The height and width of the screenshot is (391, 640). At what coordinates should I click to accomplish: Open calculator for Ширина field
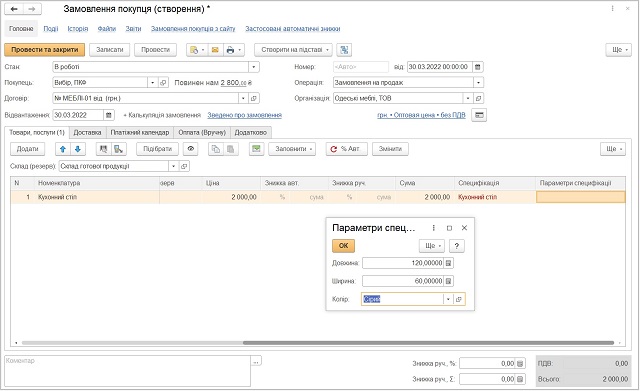click(x=448, y=281)
